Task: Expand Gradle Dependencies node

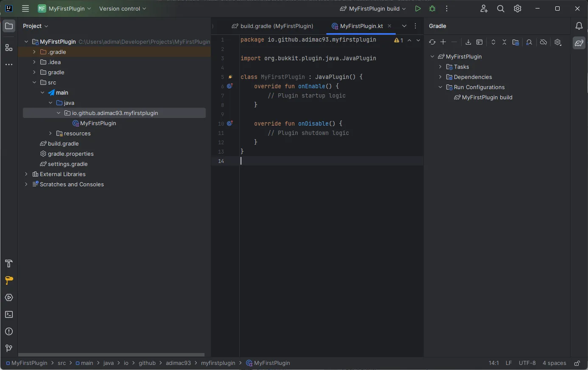Action: point(440,77)
